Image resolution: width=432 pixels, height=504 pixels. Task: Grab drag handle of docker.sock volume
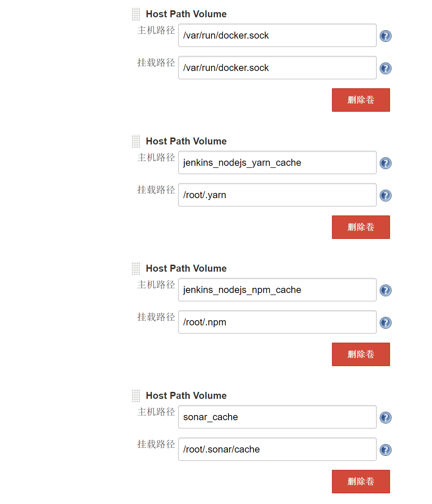click(136, 14)
